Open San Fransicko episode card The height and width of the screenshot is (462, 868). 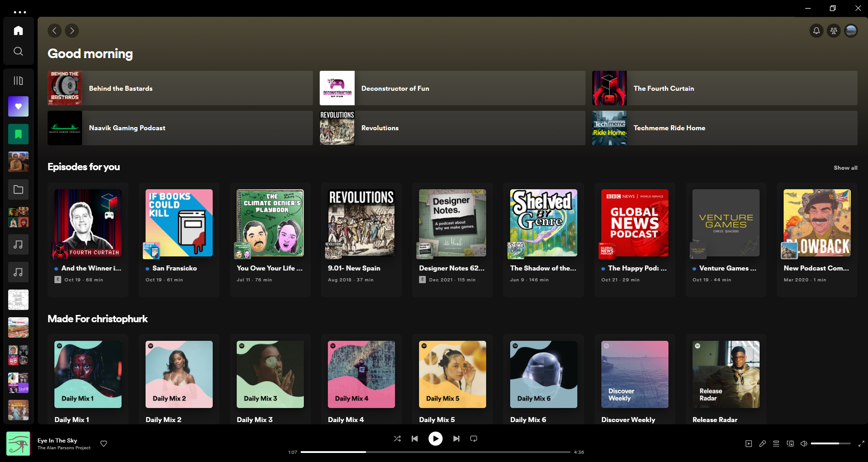[179, 240]
